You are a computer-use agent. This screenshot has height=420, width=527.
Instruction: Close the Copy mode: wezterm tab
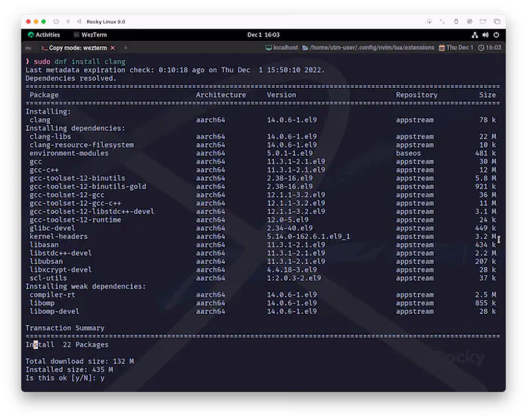113,48
